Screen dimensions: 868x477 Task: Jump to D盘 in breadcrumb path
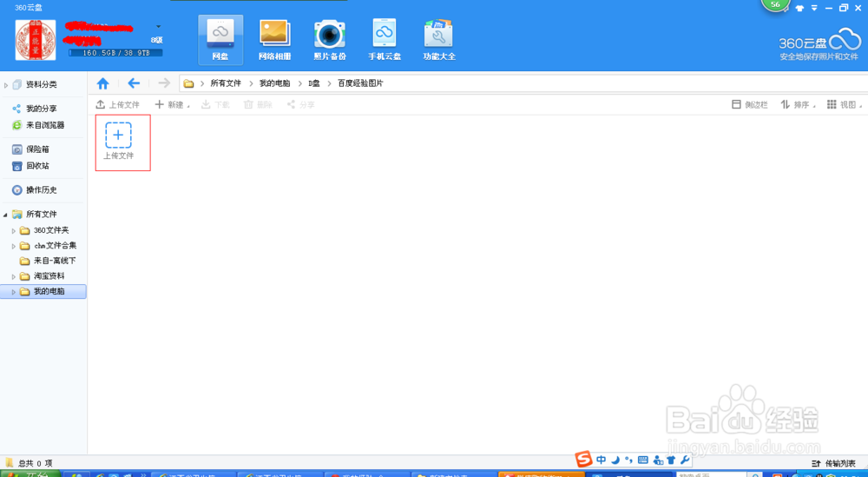(x=314, y=83)
